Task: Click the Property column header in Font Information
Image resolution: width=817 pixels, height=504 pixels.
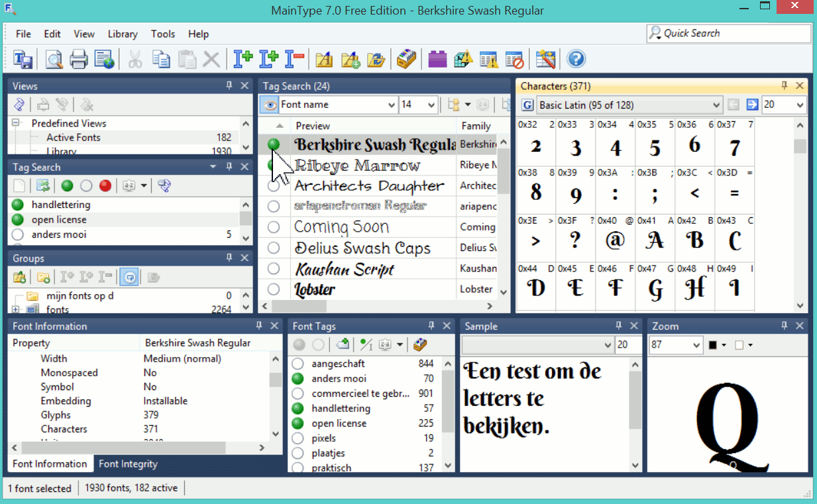Action: (75, 343)
